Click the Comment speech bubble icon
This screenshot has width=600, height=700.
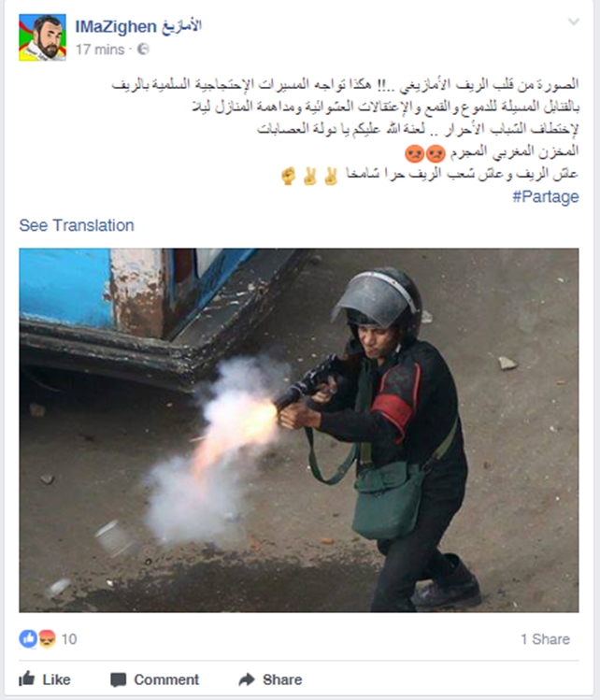tap(119, 680)
